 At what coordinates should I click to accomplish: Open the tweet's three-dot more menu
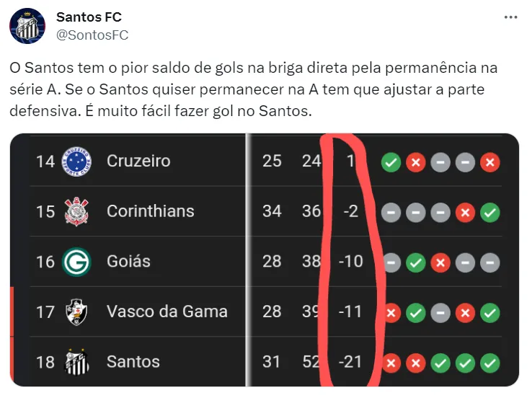click(510, 17)
